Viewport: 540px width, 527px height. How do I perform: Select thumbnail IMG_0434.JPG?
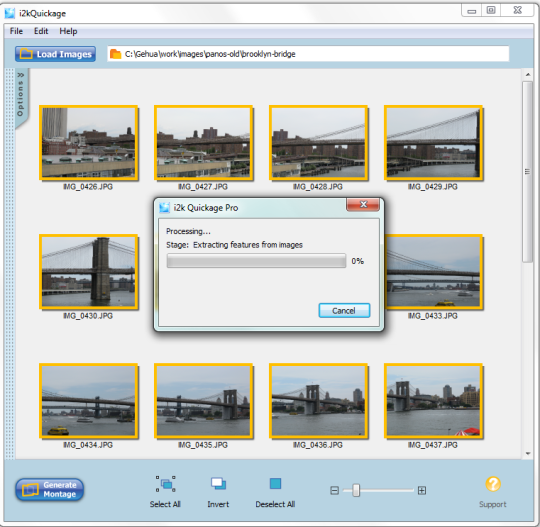coord(89,401)
